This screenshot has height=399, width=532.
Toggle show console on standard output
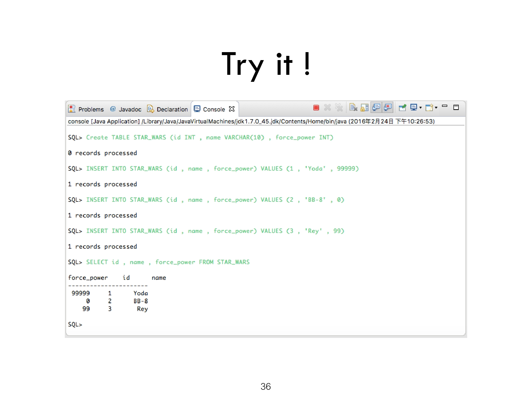(x=376, y=108)
